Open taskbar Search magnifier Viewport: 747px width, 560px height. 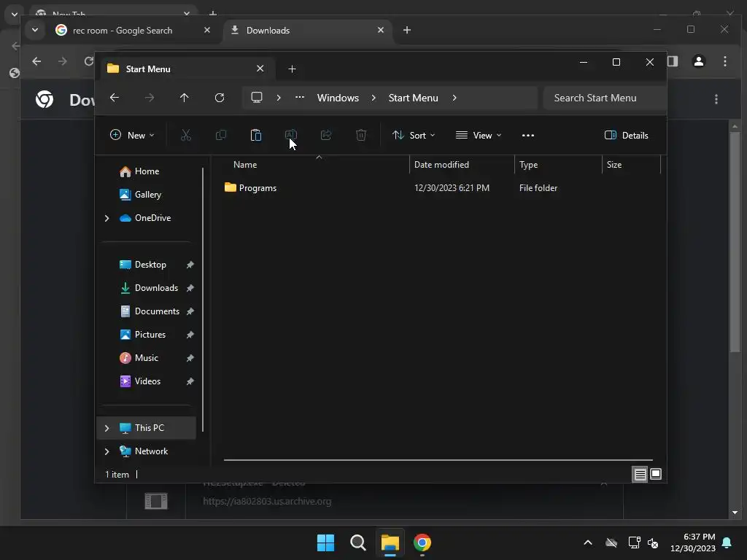click(x=357, y=542)
